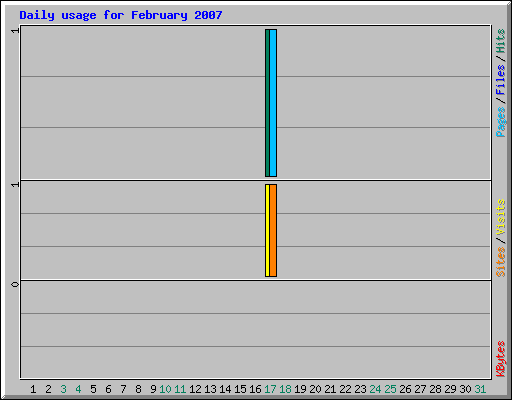
Task: Click day 7 on the axis
Action: (123, 389)
